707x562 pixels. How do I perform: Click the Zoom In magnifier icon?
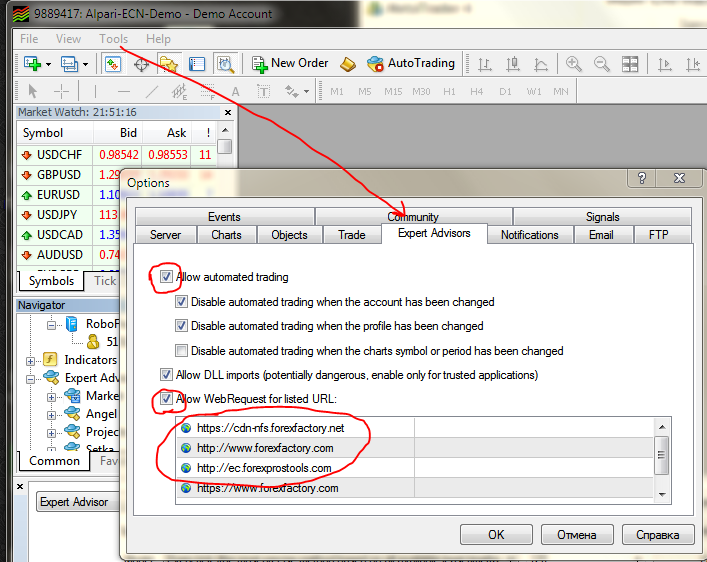[574, 64]
